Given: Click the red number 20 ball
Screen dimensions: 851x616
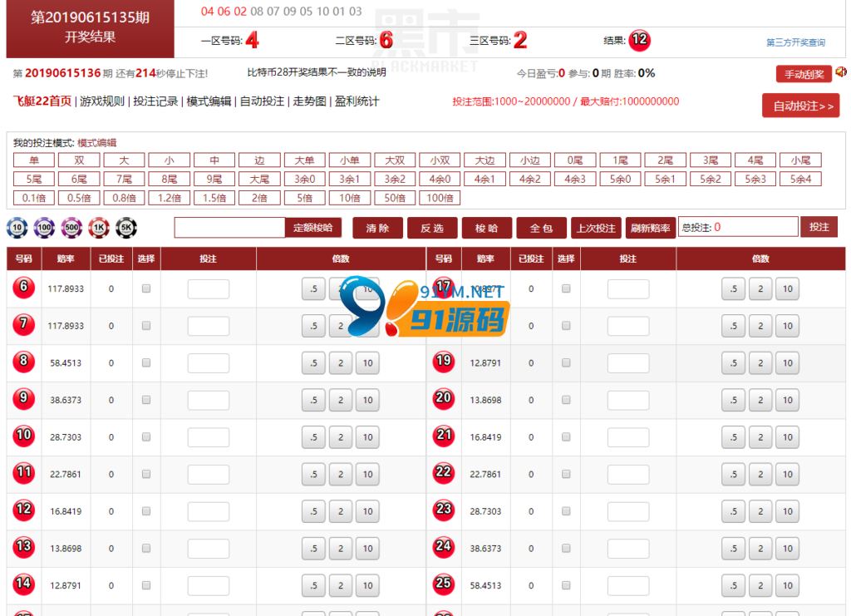Looking at the screenshot, I should (x=444, y=398).
